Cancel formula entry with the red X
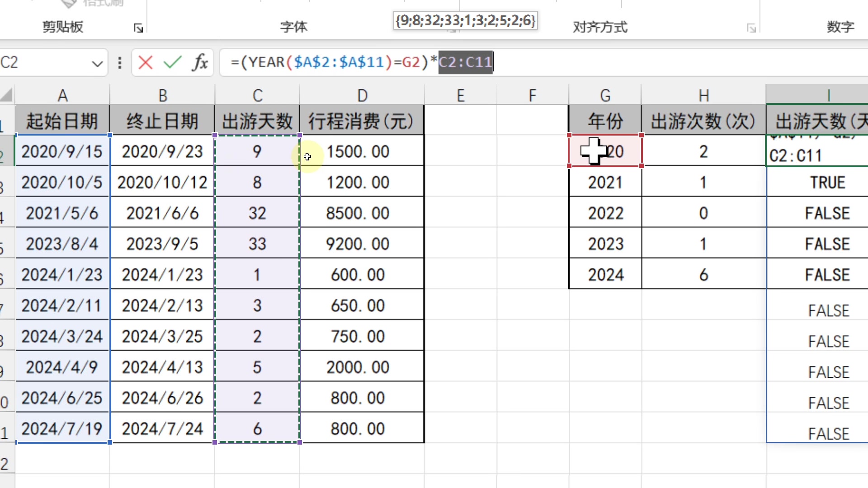This screenshot has width=868, height=488. coord(145,62)
